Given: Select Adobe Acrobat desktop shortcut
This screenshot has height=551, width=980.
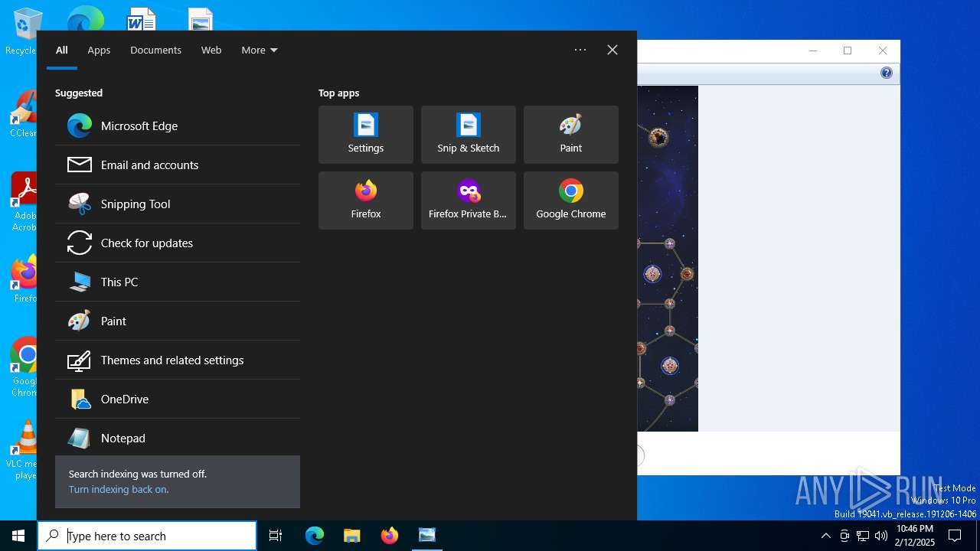Looking at the screenshot, I should click(23, 201).
